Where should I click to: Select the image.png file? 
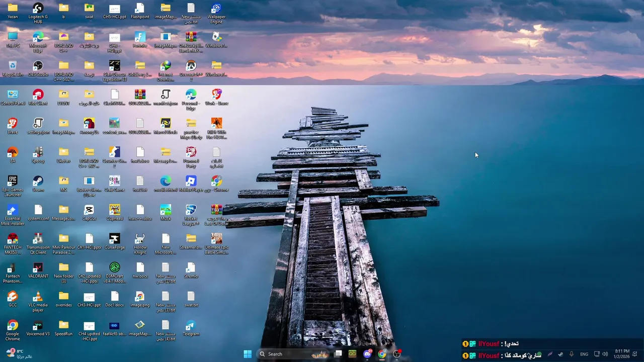pyautogui.click(x=140, y=299)
